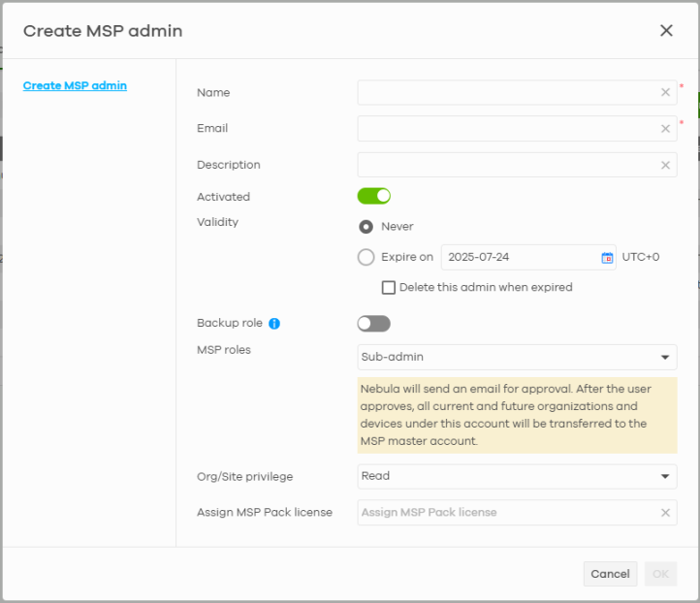
Task: Clear the Name field with its X icon
Action: pos(665,93)
